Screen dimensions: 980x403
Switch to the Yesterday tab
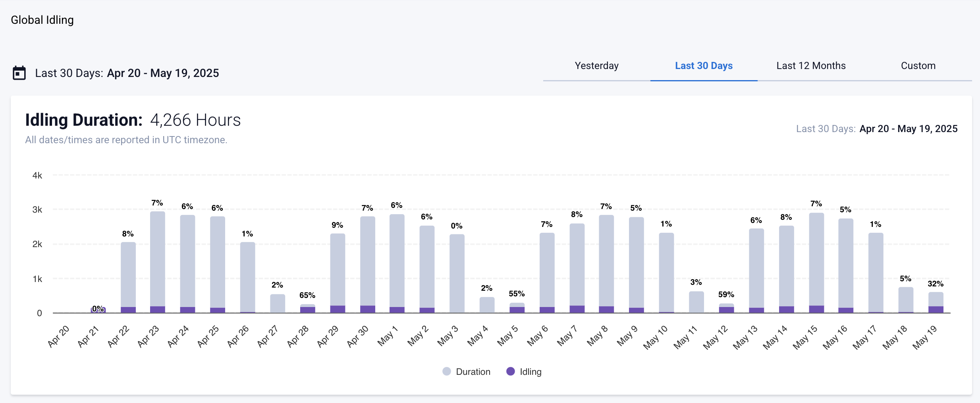click(596, 66)
